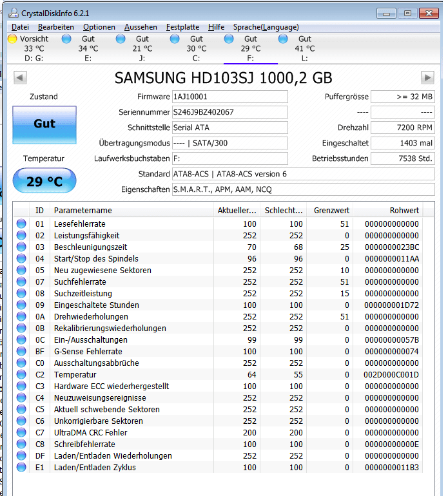Click status icon of Suchfehlerrate row
This screenshot has height=496, width=448.
pos(21,282)
